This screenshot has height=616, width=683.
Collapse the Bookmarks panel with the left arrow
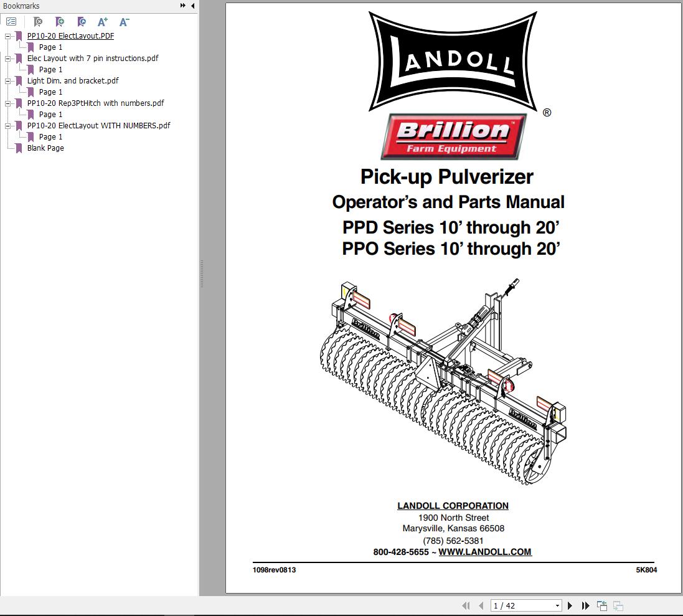coord(192,5)
